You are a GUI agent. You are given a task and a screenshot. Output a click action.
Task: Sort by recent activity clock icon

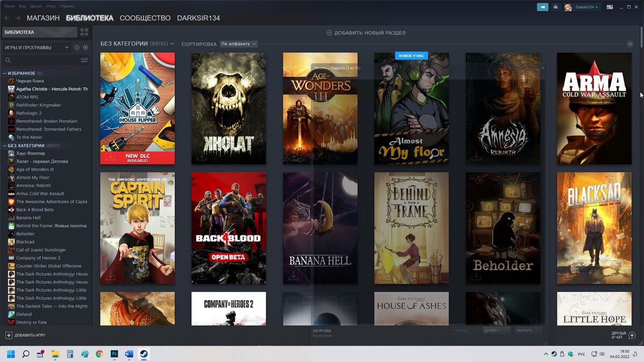[x=77, y=47]
